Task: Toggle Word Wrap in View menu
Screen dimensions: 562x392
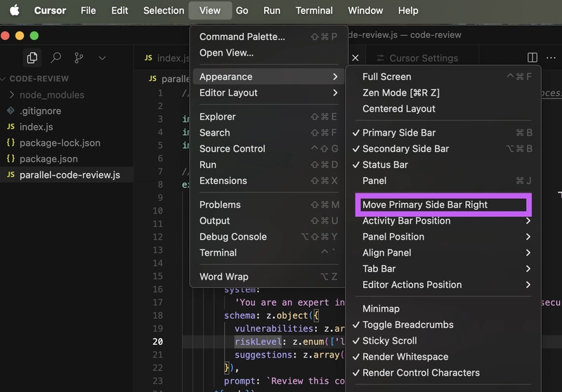Action: pos(268,277)
